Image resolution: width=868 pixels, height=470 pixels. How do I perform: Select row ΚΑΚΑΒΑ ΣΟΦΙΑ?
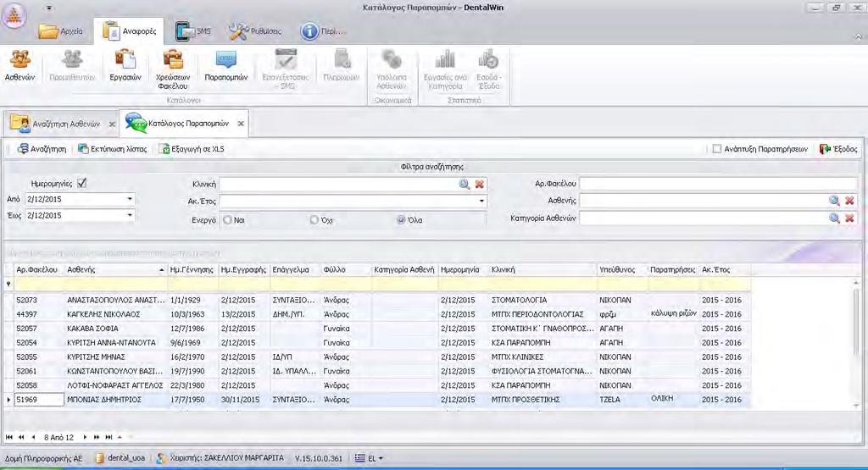coord(382,329)
